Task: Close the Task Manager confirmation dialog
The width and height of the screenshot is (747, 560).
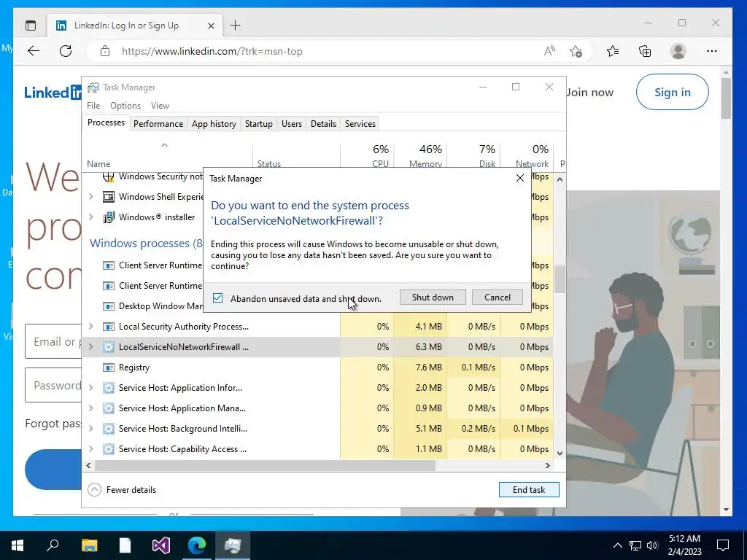Action: point(519,178)
